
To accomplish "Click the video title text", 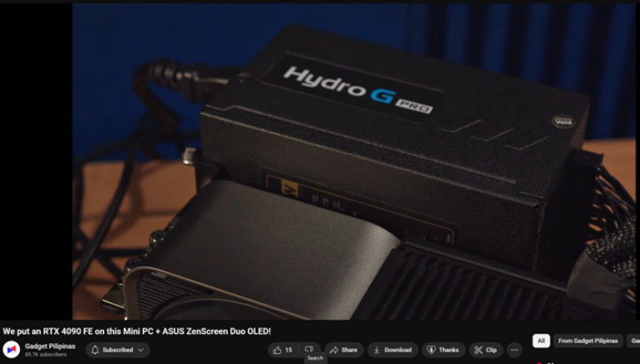I will (x=137, y=332).
